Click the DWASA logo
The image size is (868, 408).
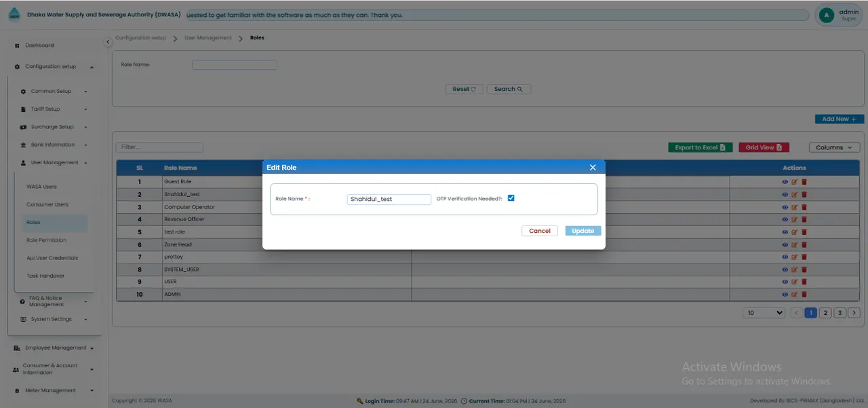pyautogui.click(x=14, y=15)
